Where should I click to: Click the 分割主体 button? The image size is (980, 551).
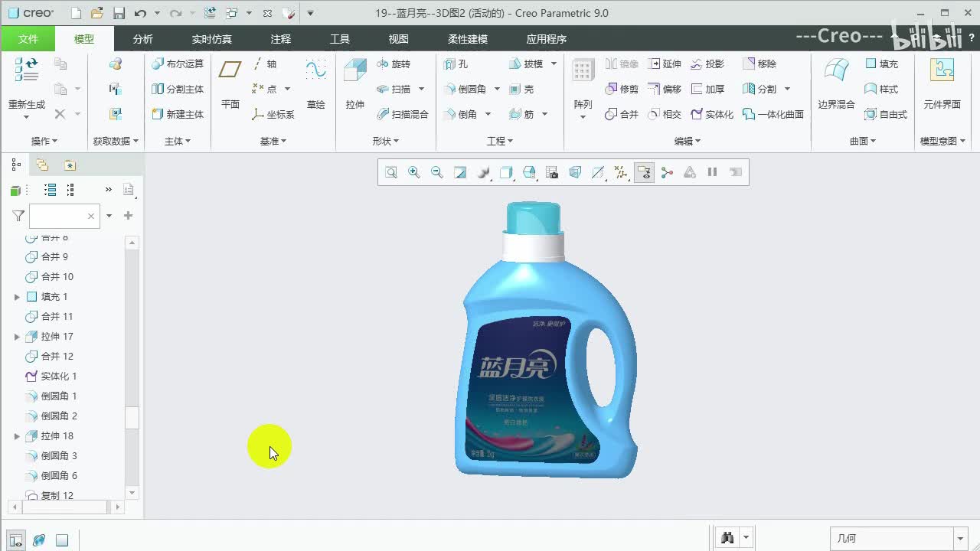point(178,90)
